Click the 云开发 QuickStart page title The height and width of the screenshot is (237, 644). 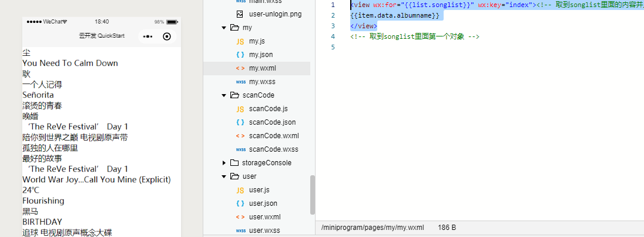102,36
